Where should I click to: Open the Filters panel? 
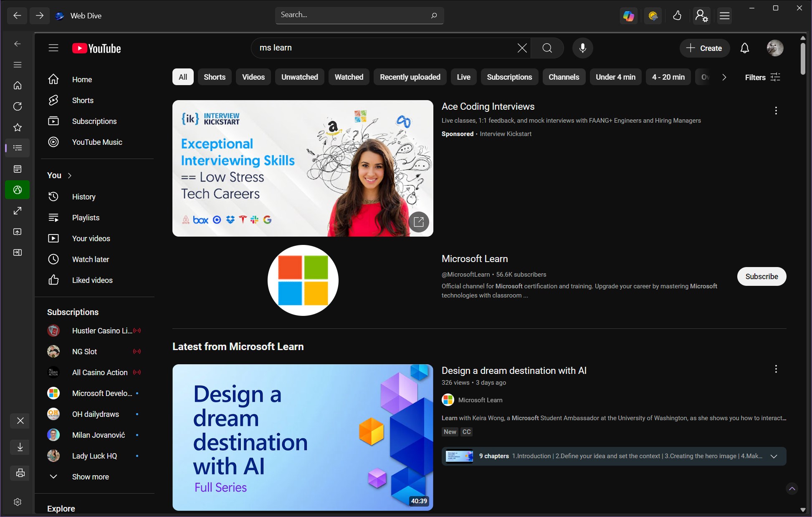[x=762, y=77]
